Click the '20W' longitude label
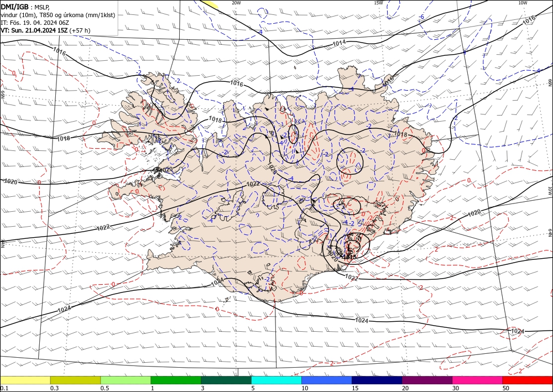 tap(236, 3)
